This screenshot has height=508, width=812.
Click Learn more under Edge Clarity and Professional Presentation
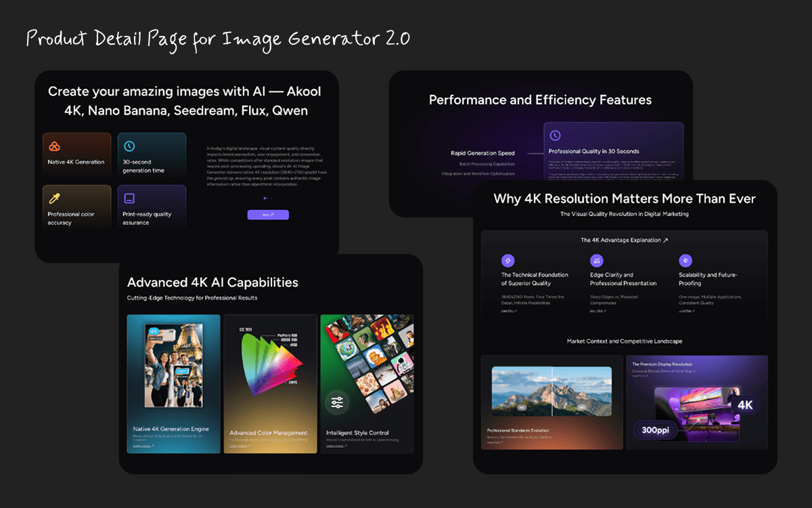(x=598, y=311)
